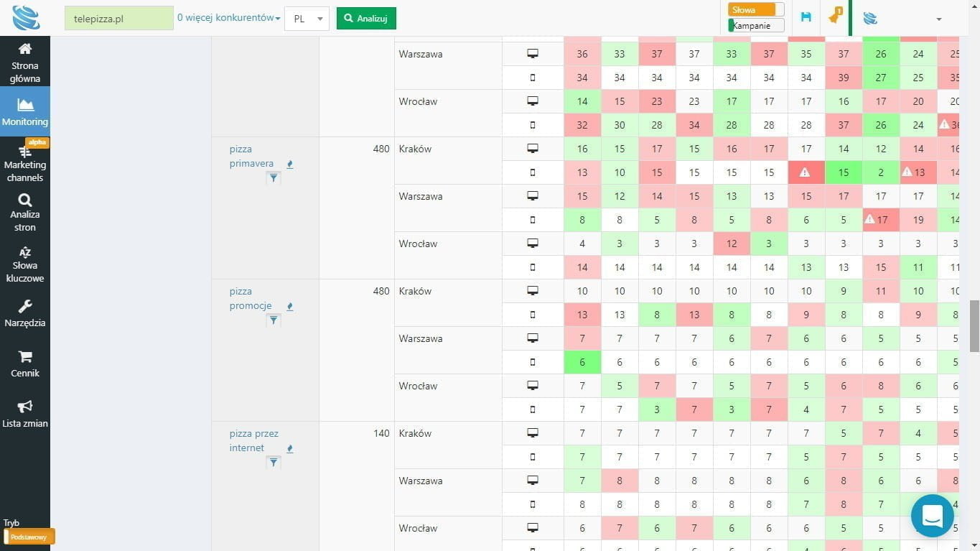Open the Marketing channels alpha section
The height and width of the screenshot is (551, 980).
pos(25,164)
